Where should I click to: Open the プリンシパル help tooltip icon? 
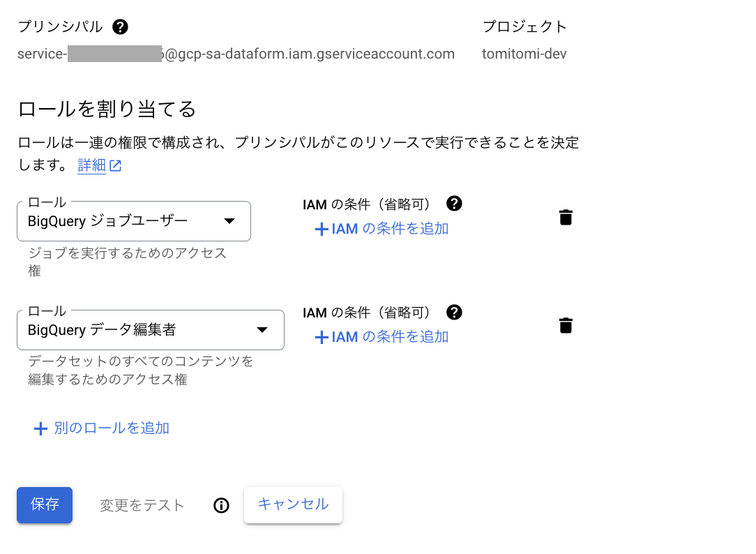(x=120, y=27)
